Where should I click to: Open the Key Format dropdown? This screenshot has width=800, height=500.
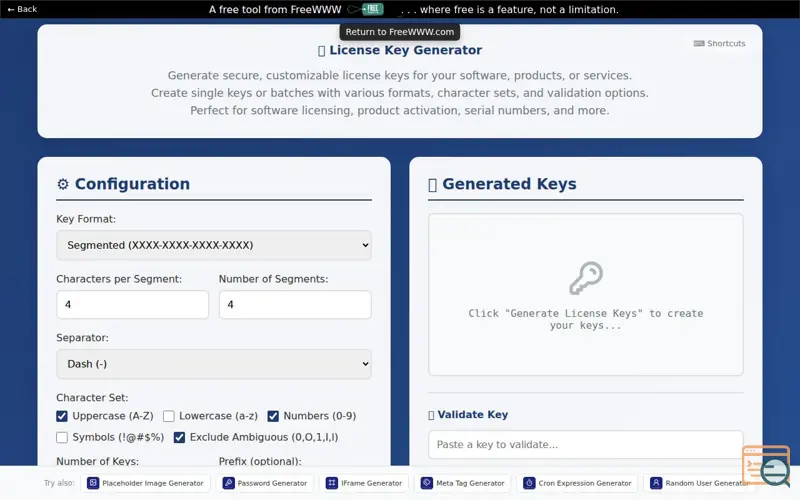(214, 245)
